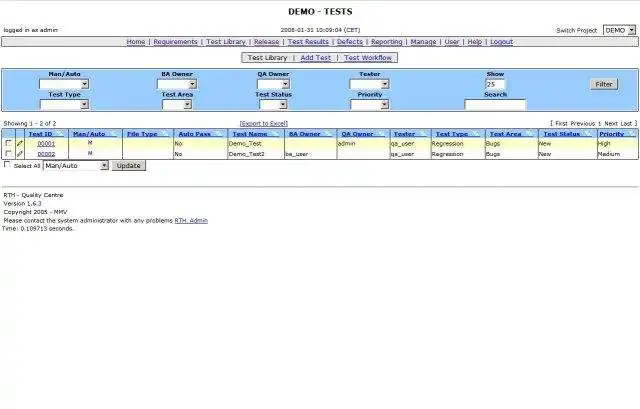Viewport: 640px width, 409px height.
Task: Sort by Priority column header
Action: click(x=611, y=134)
